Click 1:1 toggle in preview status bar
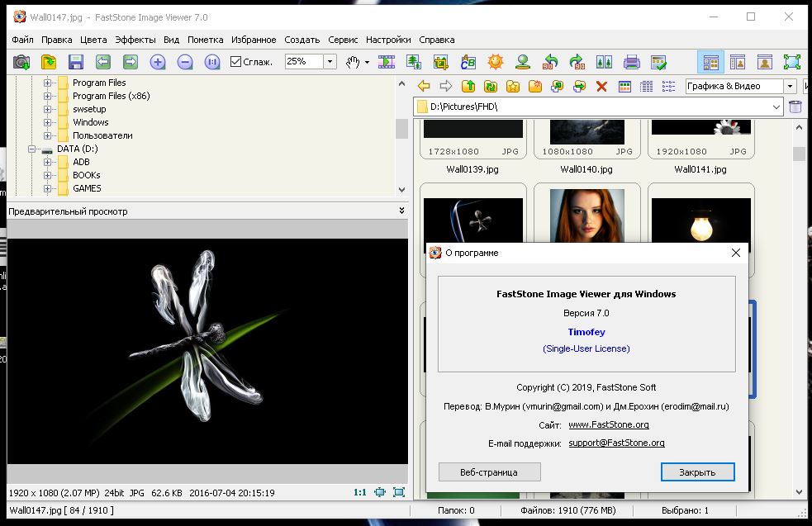 click(360, 492)
